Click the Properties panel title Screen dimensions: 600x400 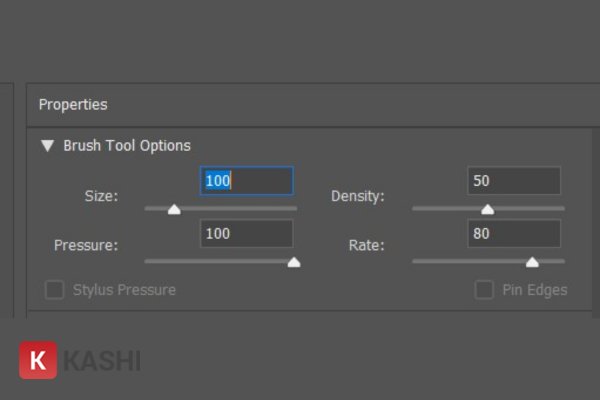73,104
